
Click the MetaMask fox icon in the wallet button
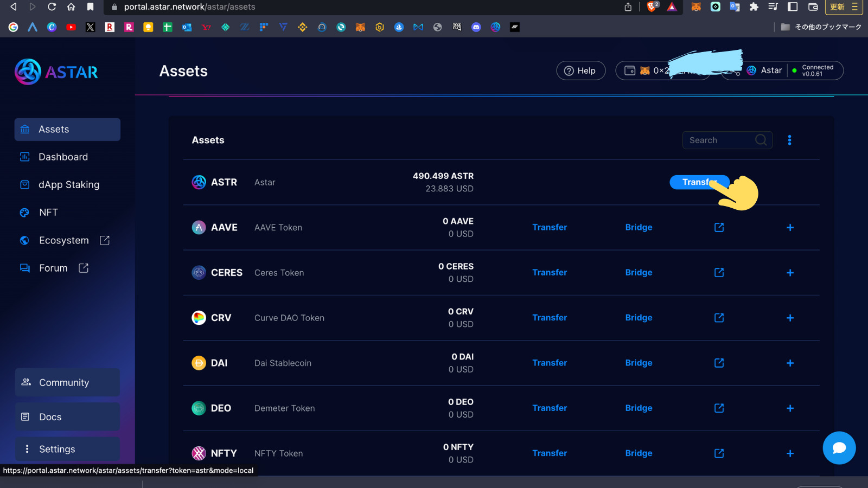pyautogui.click(x=645, y=70)
